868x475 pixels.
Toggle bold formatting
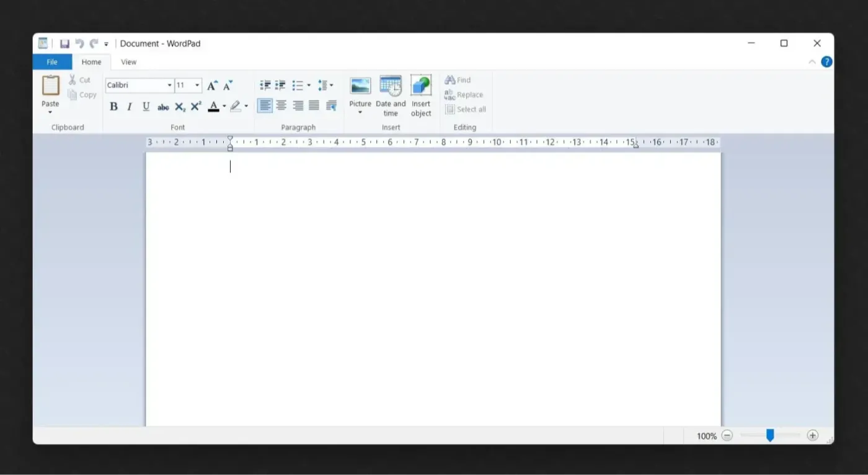(113, 106)
